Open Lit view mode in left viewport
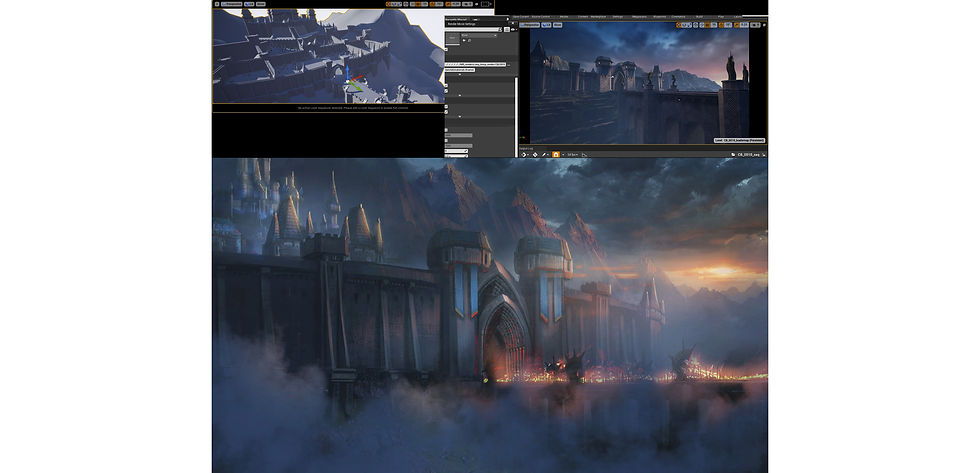 point(249,4)
